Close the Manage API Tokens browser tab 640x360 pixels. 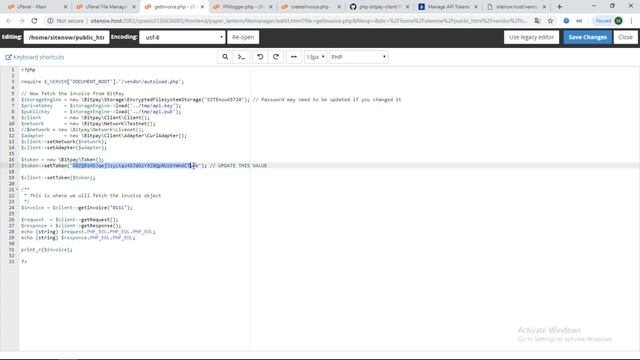476,7
